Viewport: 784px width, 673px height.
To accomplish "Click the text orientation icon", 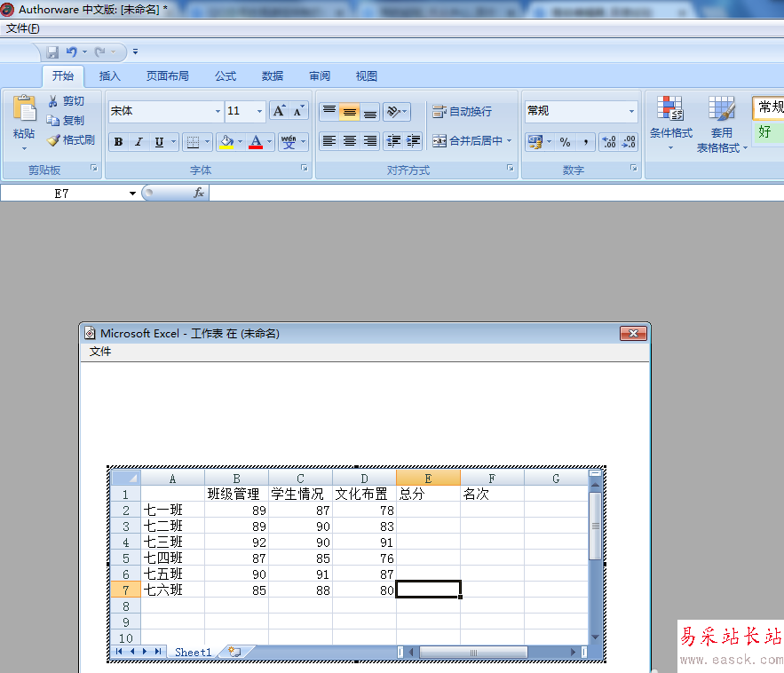I will (x=393, y=112).
